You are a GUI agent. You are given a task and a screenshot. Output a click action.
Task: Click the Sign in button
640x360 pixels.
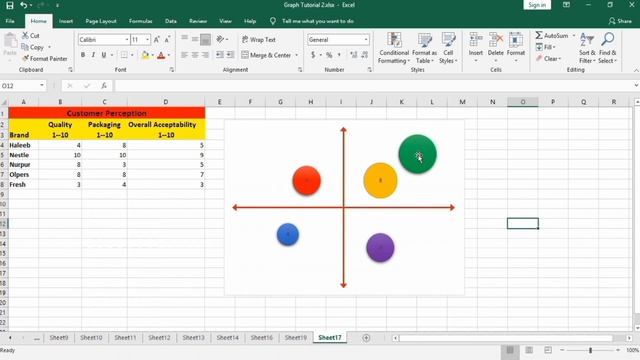pos(537,5)
